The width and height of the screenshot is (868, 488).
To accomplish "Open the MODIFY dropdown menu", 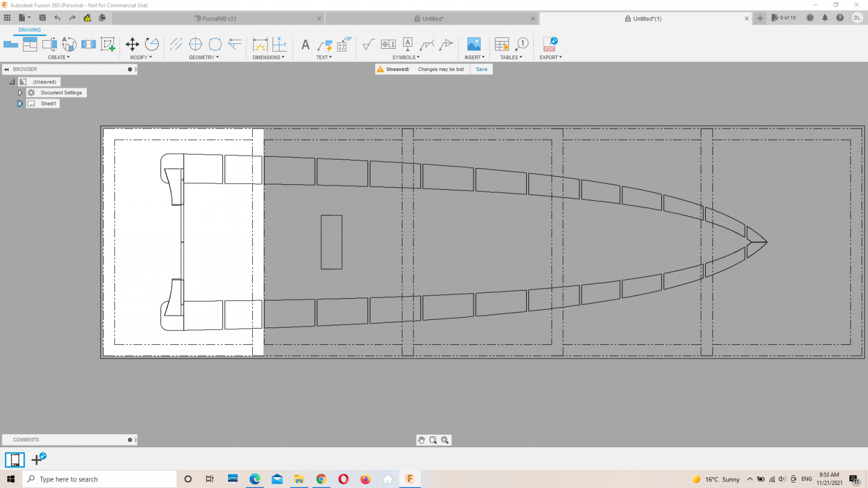I will coord(141,57).
